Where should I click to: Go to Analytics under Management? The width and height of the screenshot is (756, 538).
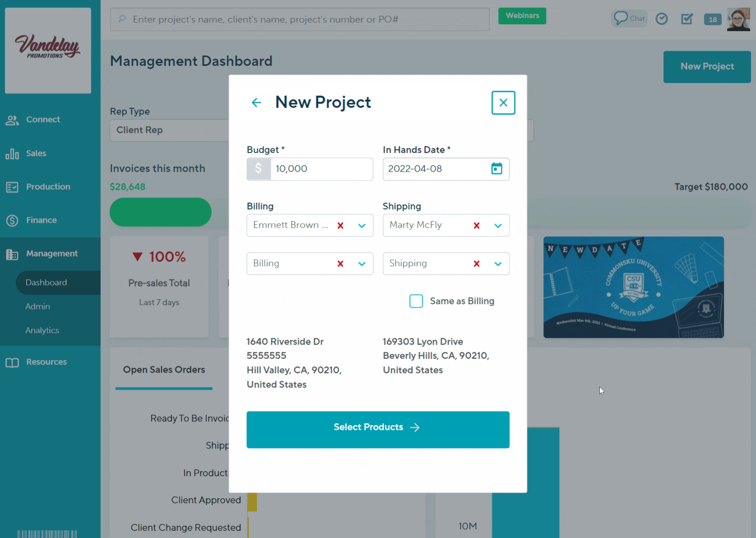pos(42,330)
